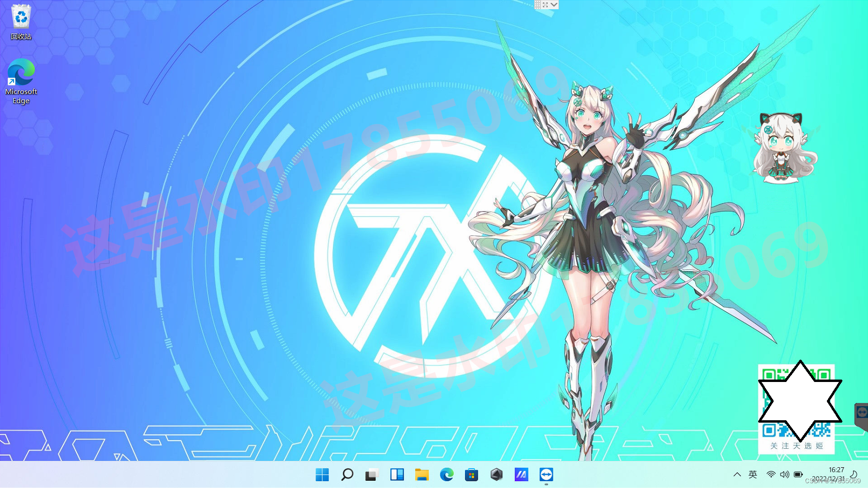Toggle full screen in remote session toolbar
Image resolution: width=868 pixels, height=488 pixels.
(545, 4)
